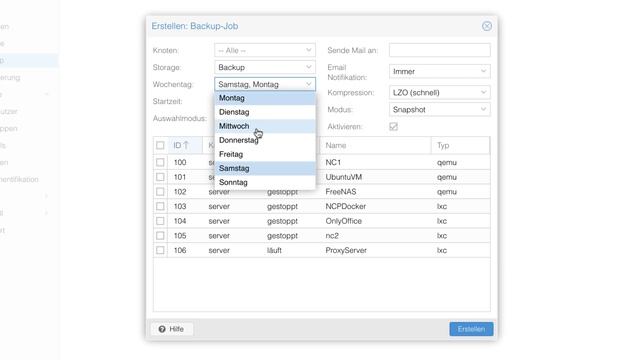Select Sonntag in the weekday list
640x360 pixels.
click(x=265, y=182)
